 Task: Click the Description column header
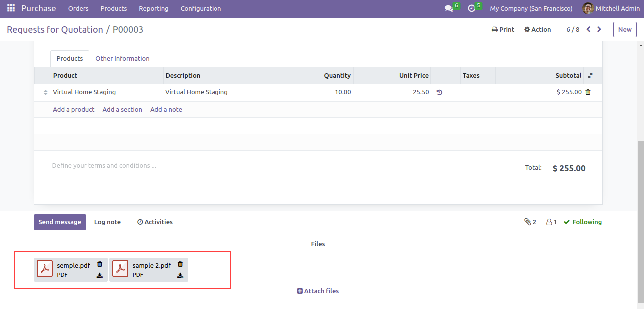[219, 75]
